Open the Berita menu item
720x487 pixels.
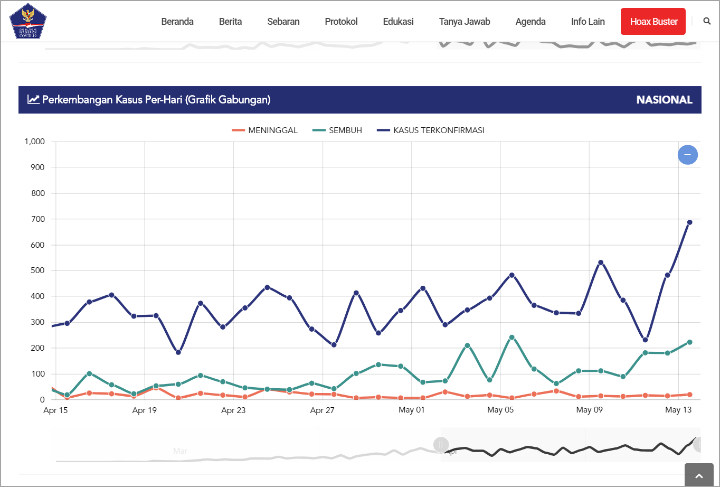point(231,22)
